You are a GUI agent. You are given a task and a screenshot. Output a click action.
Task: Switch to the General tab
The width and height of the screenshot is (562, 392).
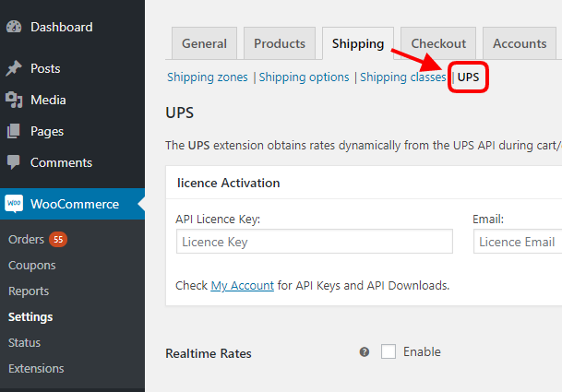point(204,43)
